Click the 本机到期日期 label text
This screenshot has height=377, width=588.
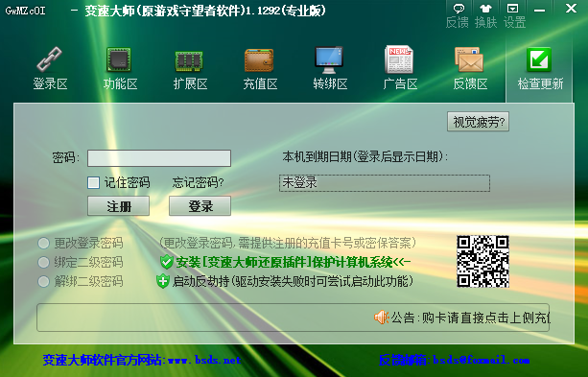click(365, 156)
